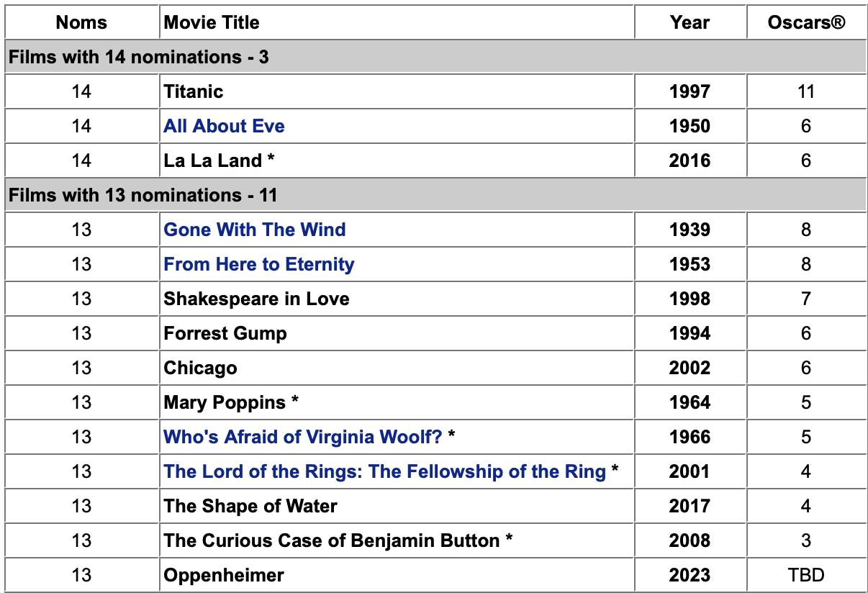
Task: Open the Fellowship of the Ring link
Action: pyautogui.click(x=384, y=471)
